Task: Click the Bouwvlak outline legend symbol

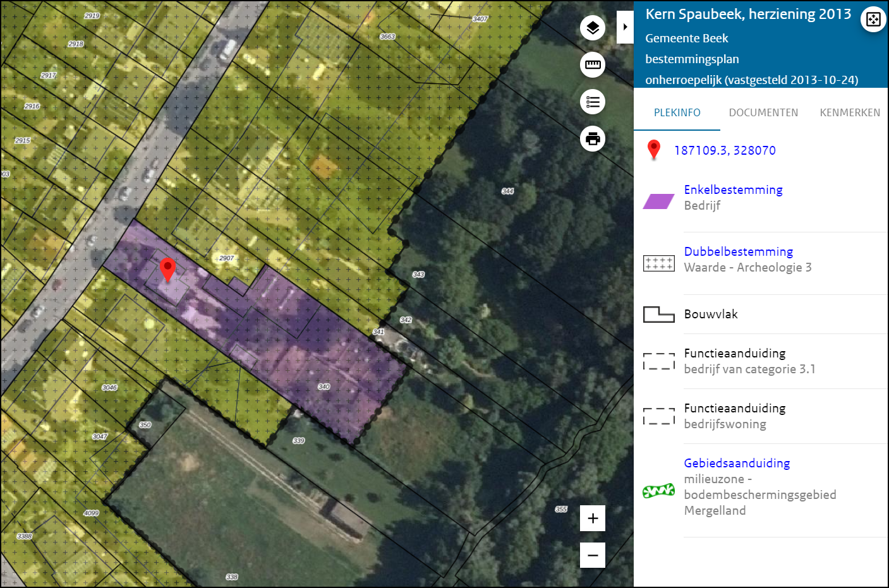Action: pos(658,314)
